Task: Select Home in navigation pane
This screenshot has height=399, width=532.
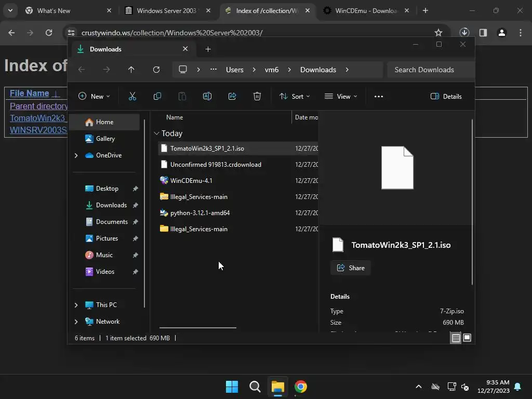Action: click(x=104, y=122)
